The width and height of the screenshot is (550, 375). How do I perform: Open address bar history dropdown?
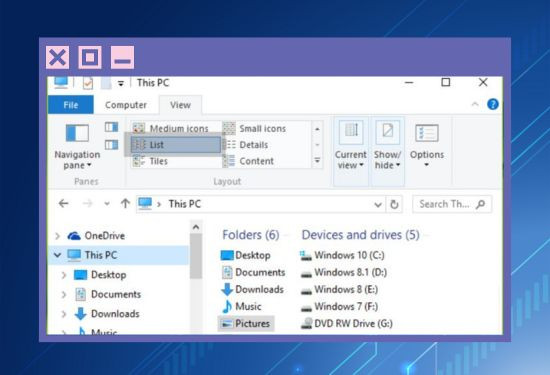click(x=378, y=204)
